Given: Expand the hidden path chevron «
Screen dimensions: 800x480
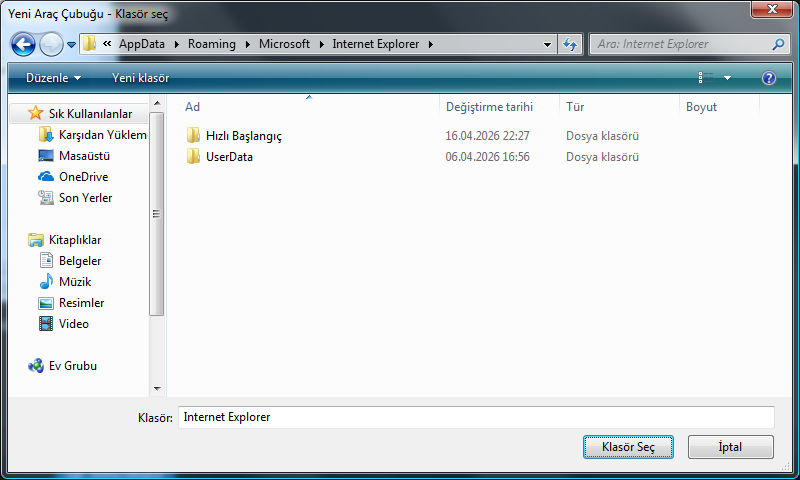Looking at the screenshot, I should tap(107, 44).
